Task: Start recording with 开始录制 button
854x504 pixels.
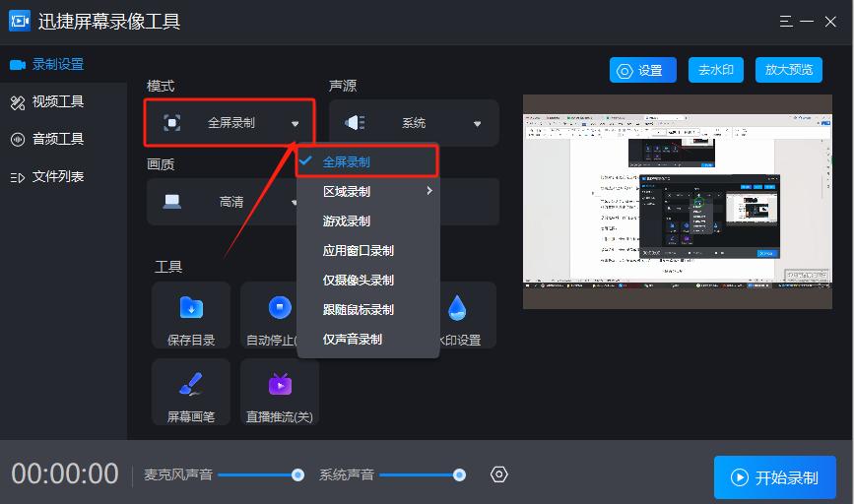Action: [x=774, y=477]
